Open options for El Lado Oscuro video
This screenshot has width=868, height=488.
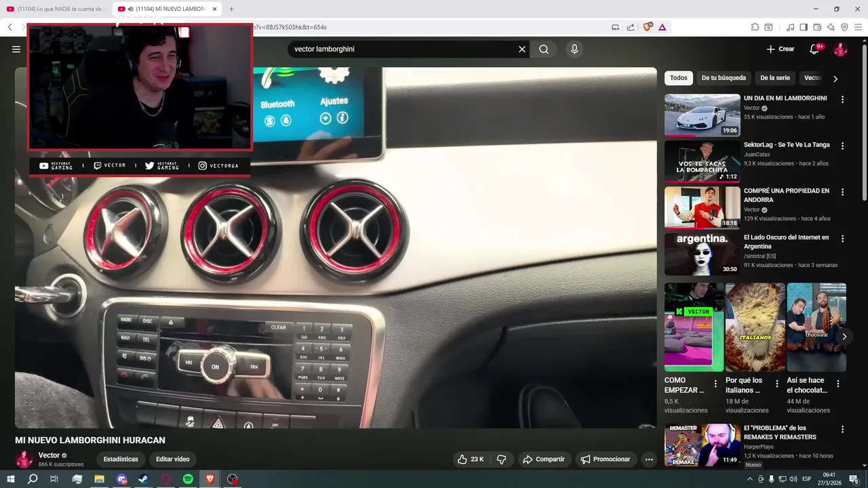[x=842, y=239]
